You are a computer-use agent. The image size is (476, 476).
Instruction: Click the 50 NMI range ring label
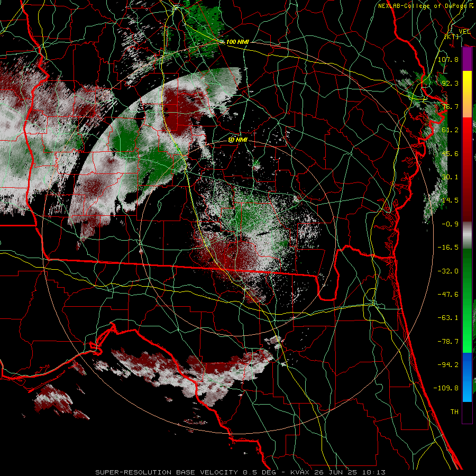[x=237, y=140]
